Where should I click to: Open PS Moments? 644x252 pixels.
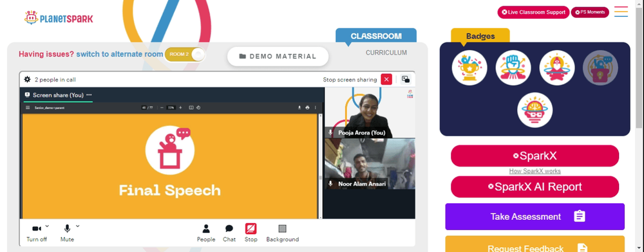[x=590, y=12]
